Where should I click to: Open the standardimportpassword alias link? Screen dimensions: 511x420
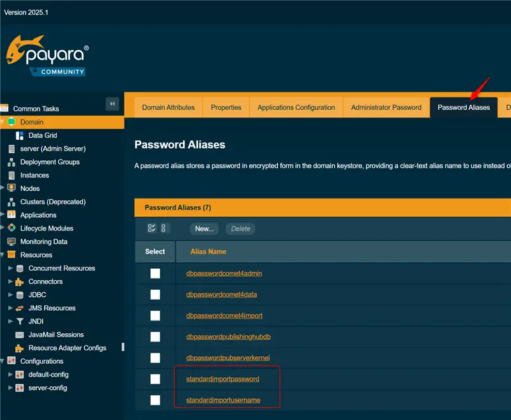(222, 379)
